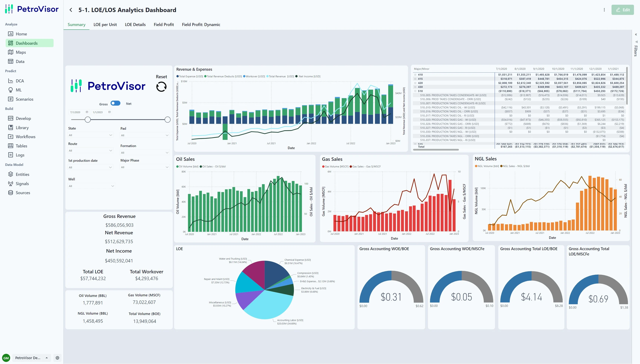Screen dimensions: 640x364
Task: Click the Reset circular arrows icon
Action: [161, 87]
